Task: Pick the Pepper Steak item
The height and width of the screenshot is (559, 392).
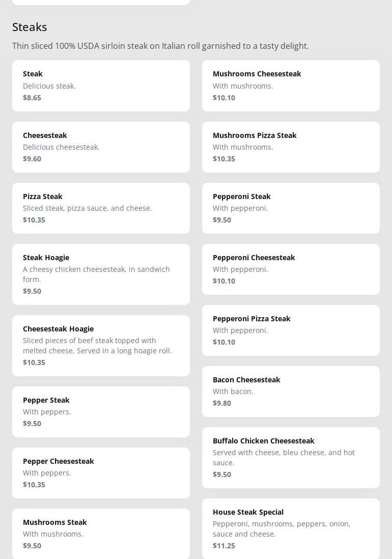Action: point(101,411)
